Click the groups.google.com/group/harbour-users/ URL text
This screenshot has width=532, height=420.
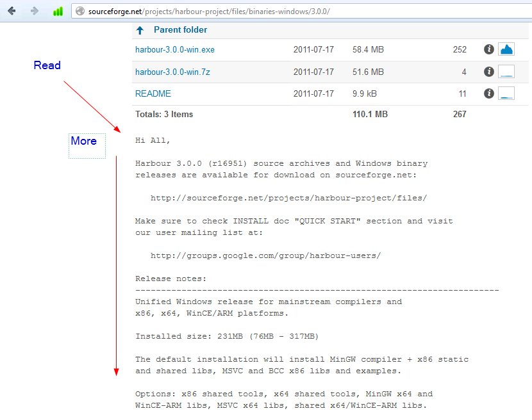(x=265, y=255)
